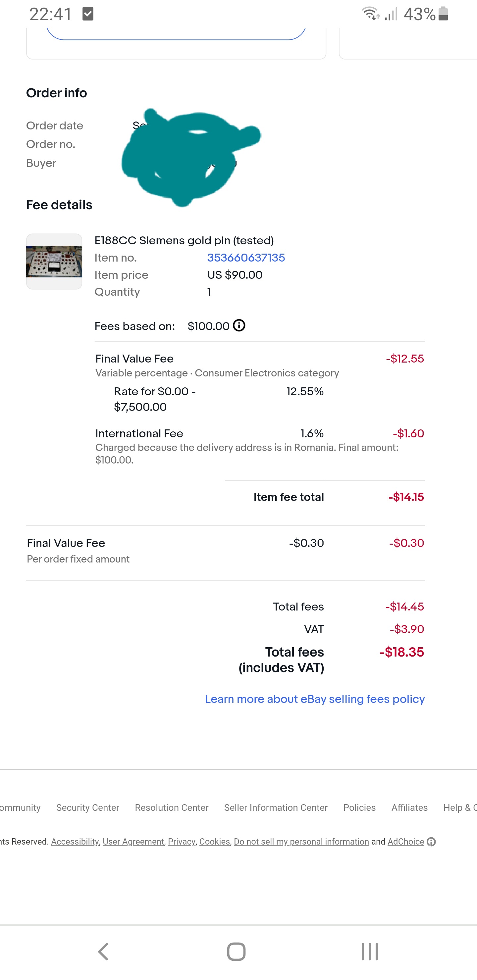Screen dimensions: 477x980
Task: Open the User Agreement link
Action: [133, 842]
